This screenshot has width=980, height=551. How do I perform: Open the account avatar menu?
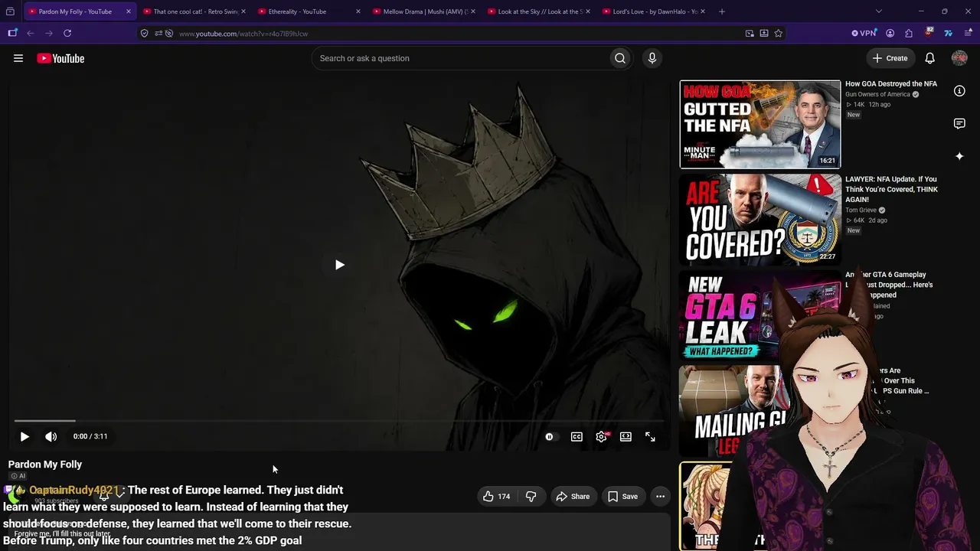tap(959, 58)
